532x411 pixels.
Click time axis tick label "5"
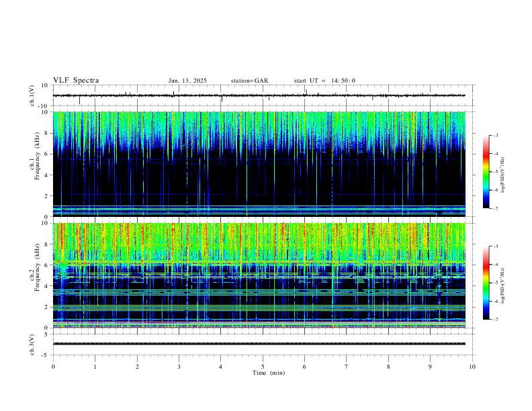click(263, 367)
